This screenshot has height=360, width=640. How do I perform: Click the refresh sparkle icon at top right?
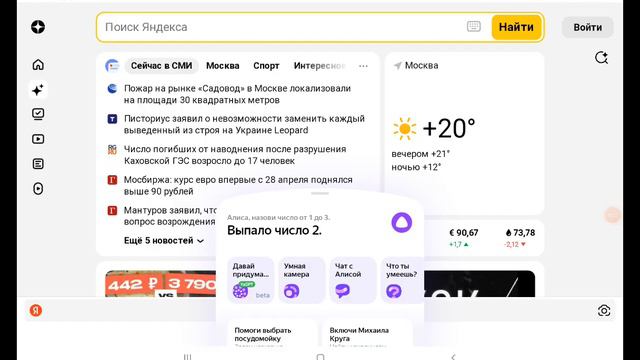point(601,58)
